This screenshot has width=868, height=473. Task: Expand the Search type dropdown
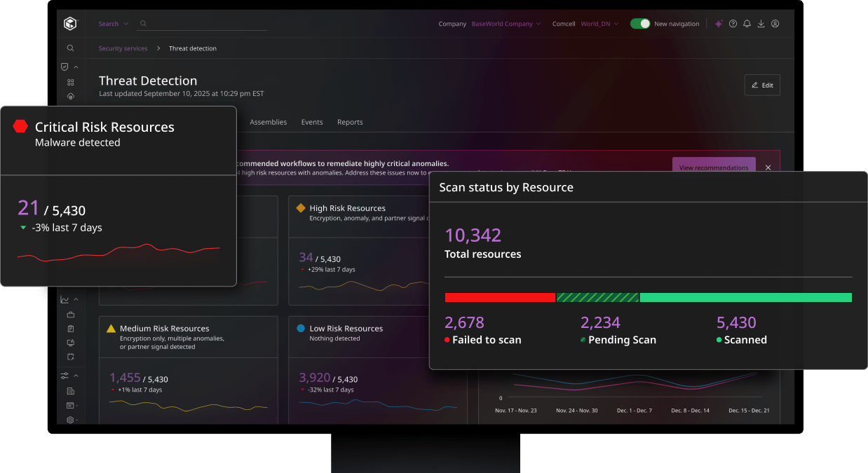point(113,24)
